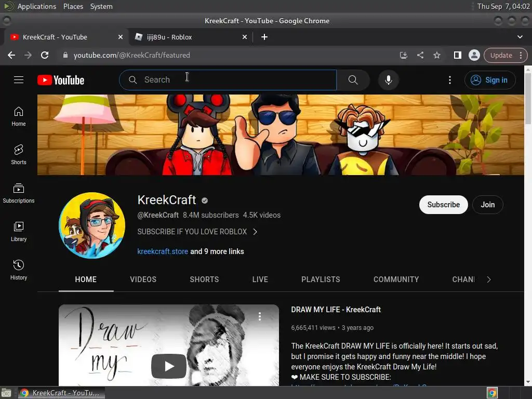532x399 pixels.
Task: Click the install app icon in address bar
Action: click(x=403, y=55)
